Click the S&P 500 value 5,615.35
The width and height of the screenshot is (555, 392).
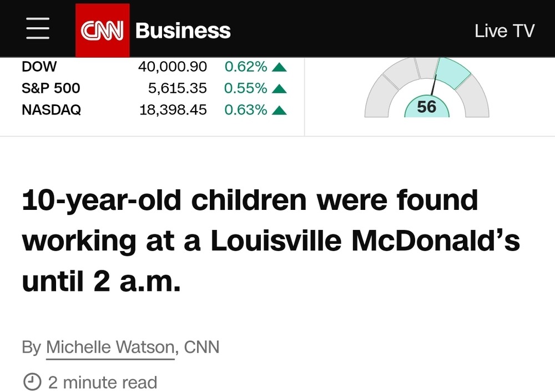click(178, 88)
